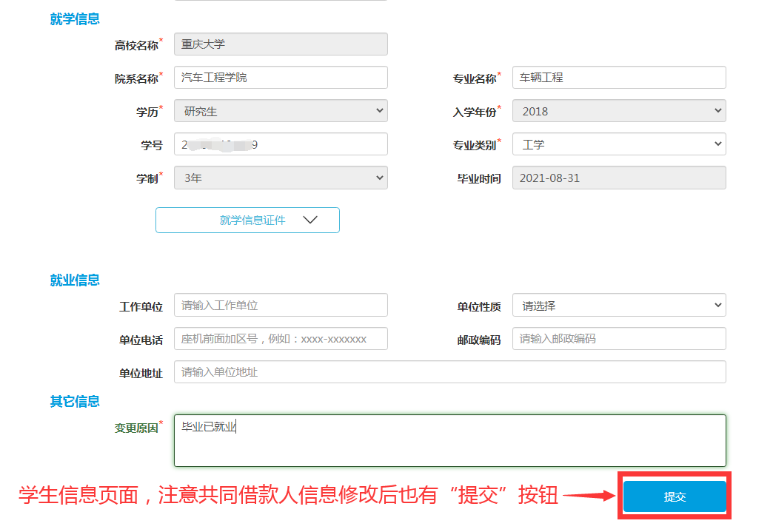The width and height of the screenshot is (773, 532).
Task: Click the 其它信息 section heading
Action: [75, 402]
